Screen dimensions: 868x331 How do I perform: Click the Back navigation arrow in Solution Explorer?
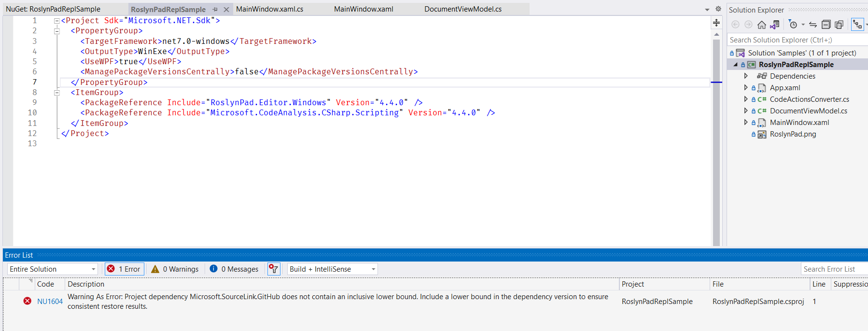735,25
